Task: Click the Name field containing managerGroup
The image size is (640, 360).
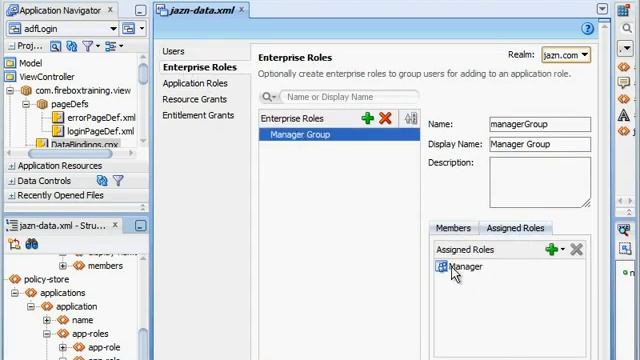Action: pyautogui.click(x=540, y=124)
